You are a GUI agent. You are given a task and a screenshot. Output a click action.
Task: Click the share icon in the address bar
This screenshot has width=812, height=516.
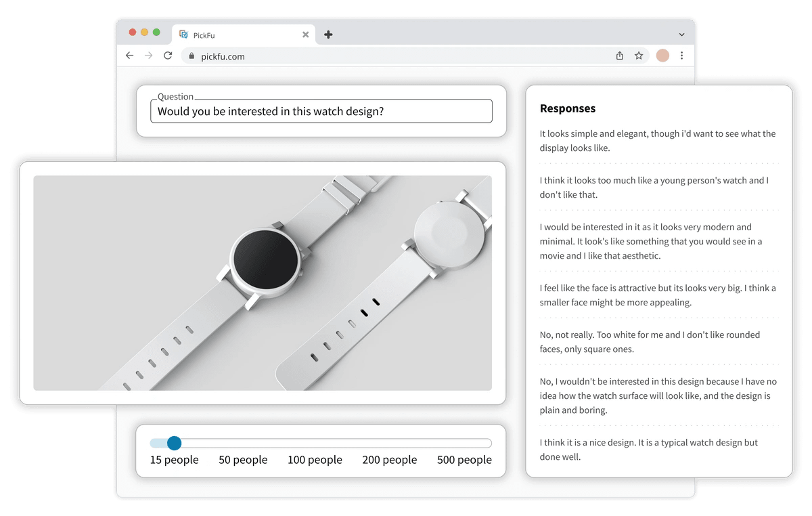click(619, 56)
